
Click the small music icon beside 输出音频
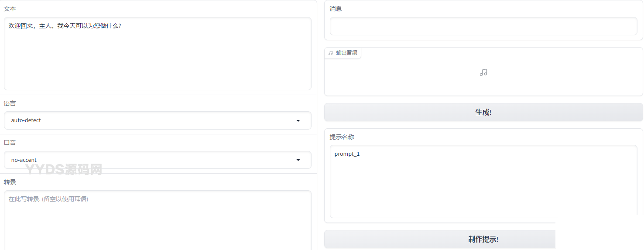click(331, 53)
